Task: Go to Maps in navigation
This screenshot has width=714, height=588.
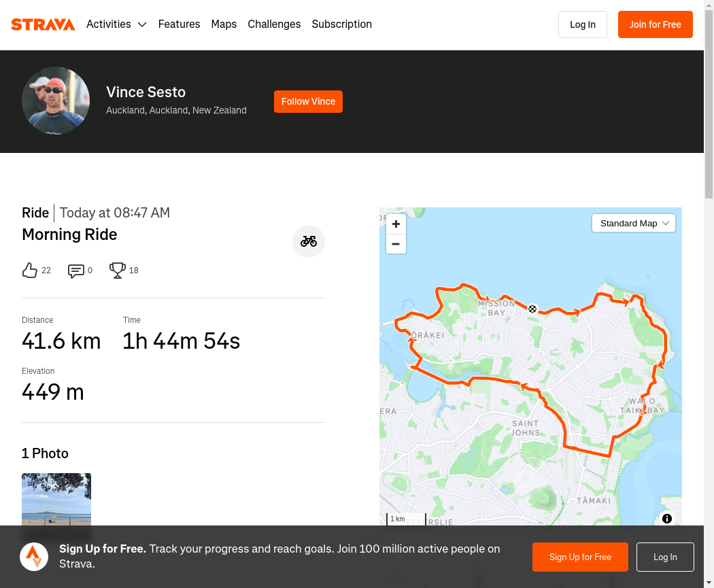Action: click(224, 24)
